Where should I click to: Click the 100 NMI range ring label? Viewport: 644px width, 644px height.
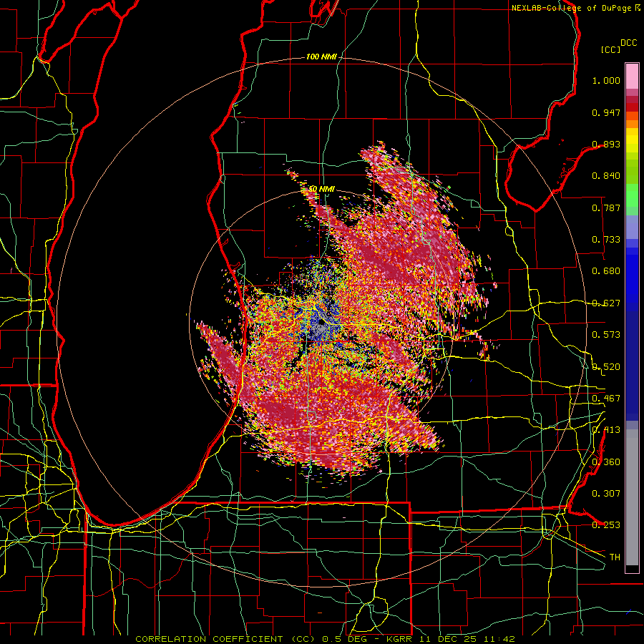point(321,57)
